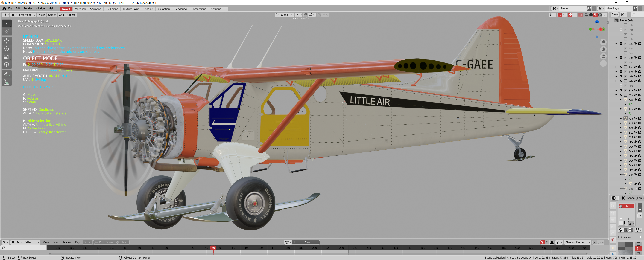Add workspace with plus tab button
The width and height of the screenshot is (644, 260).
point(226,9)
